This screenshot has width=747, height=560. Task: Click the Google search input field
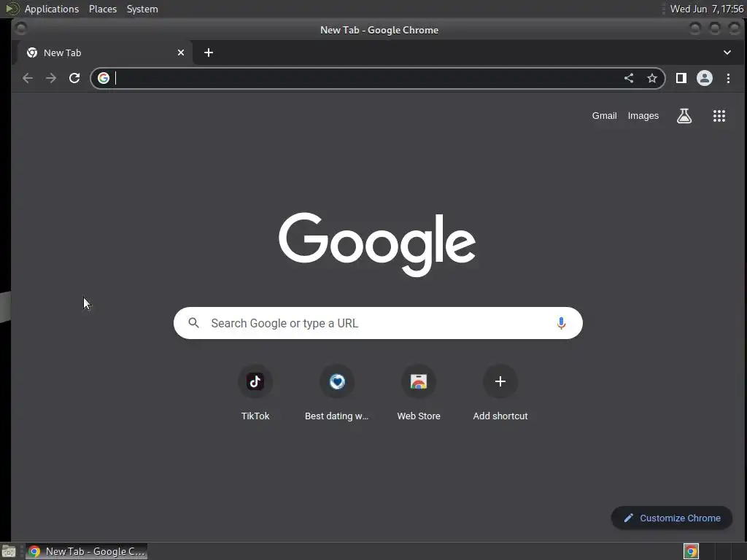click(378, 323)
